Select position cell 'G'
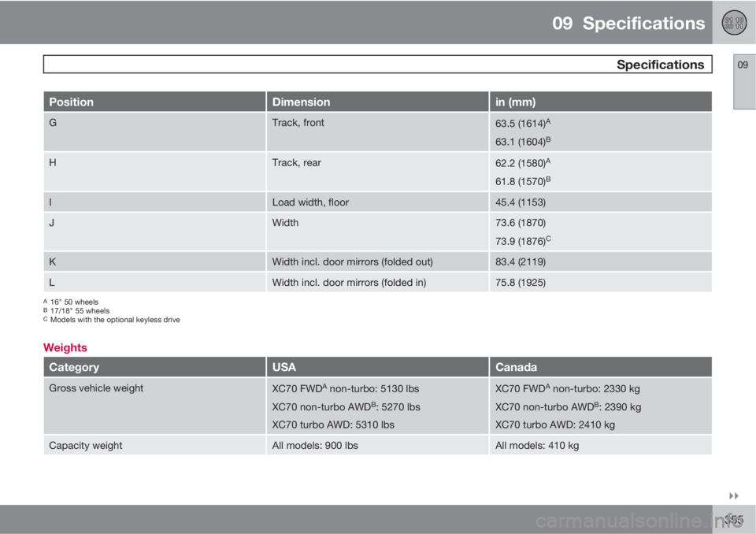This screenshot has height=534, width=756. [x=154, y=132]
